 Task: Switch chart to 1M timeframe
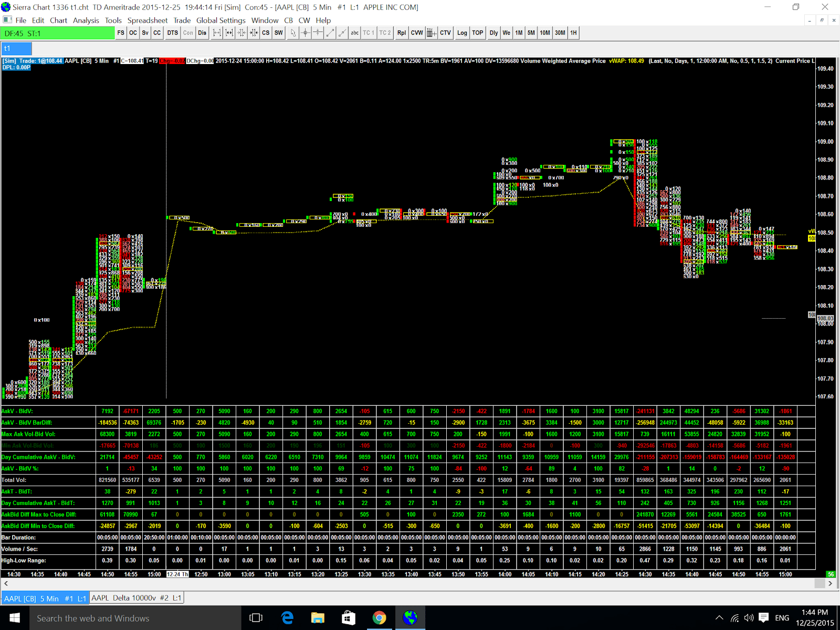tap(519, 33)
